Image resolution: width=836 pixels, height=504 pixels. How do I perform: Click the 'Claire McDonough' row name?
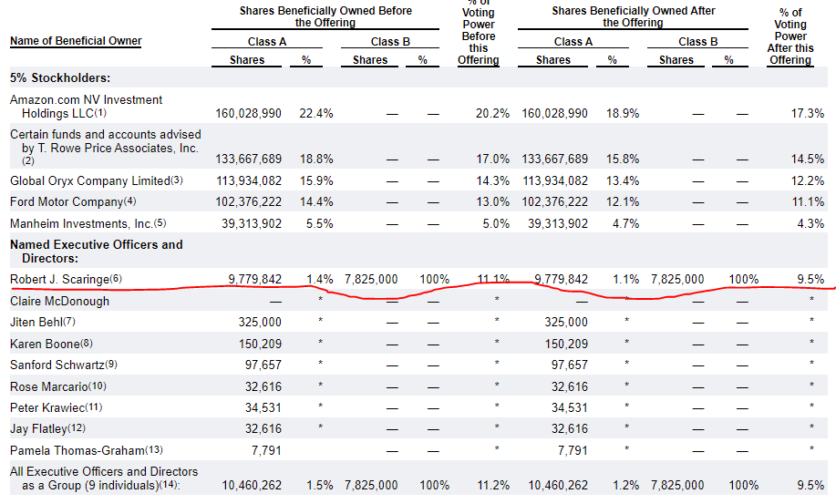click(x=59, y=301)
